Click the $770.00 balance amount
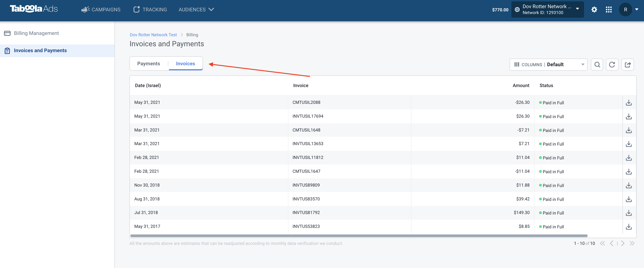This screenshot has height=268, width=644. (500, 10)
